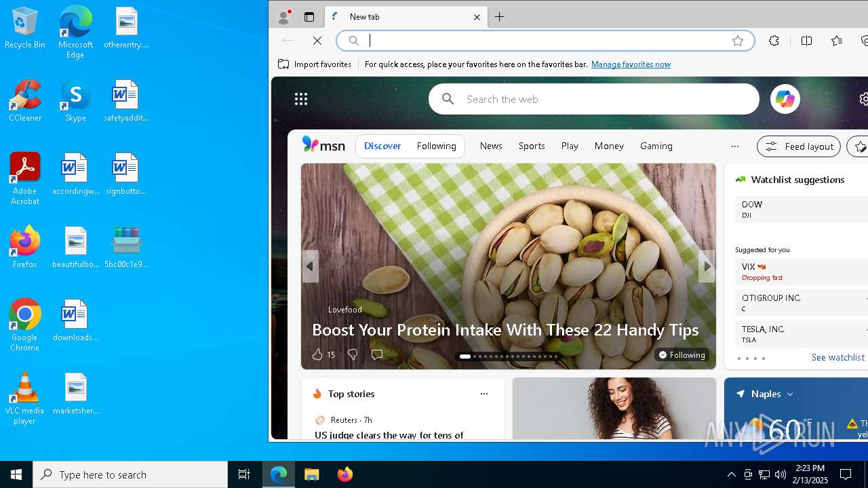Open the Money category
Viewport: 868px width, 488px height.
click(609, 146)
